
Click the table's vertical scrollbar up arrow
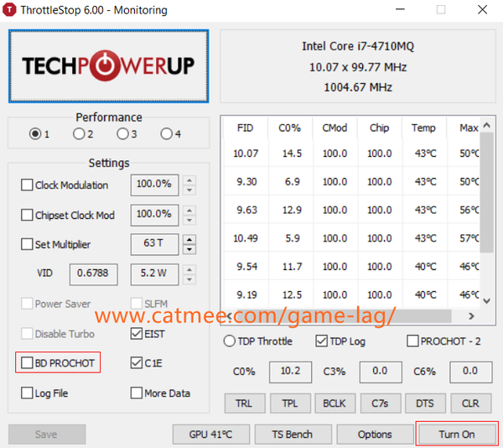[487, 125]
